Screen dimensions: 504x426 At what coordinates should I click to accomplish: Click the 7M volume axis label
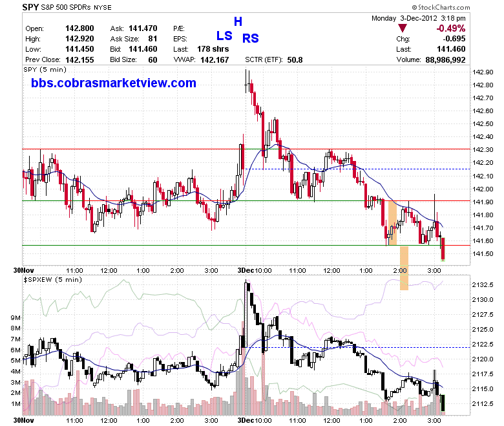(x=16, y=339)
